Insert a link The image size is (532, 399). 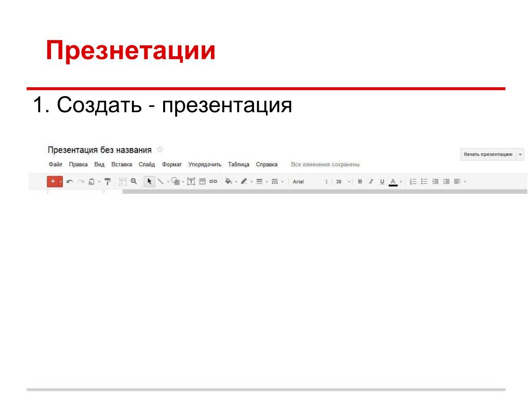tap(213, 181)
